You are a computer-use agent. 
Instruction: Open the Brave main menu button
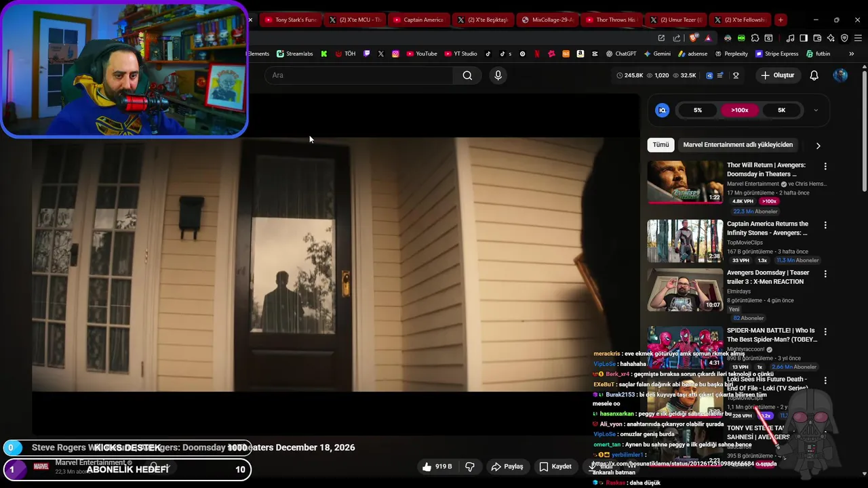(x=858, y=38)
